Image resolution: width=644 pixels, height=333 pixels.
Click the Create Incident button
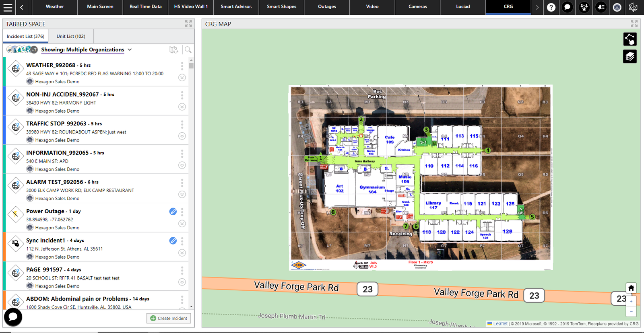169,318
